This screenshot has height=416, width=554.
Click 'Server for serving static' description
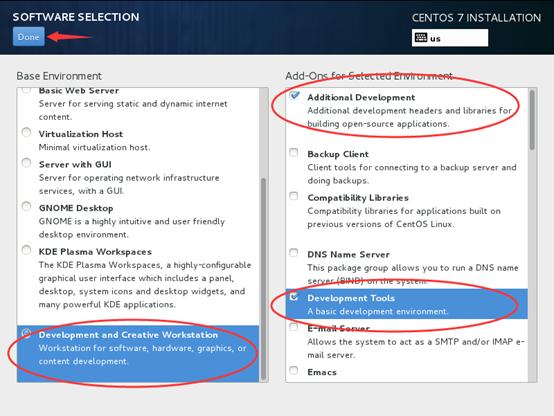pyautogui.click(x=133, y=110)
